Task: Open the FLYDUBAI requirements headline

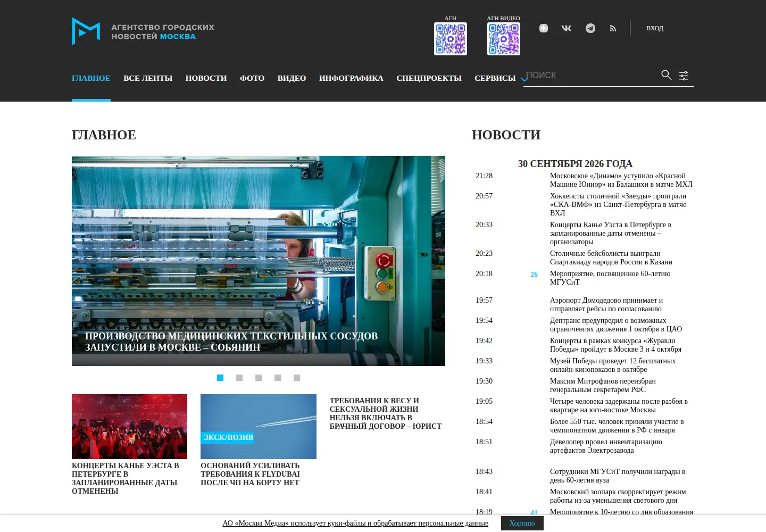Action: 250,474
